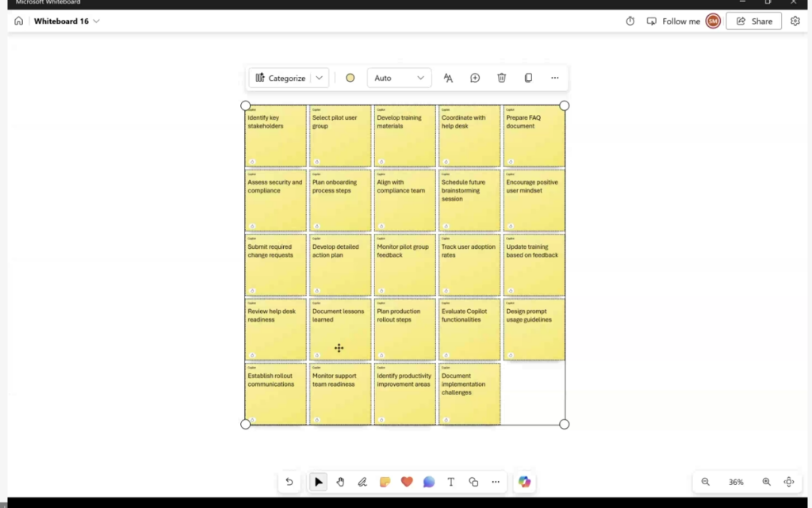Open the Auto font size dropdown
The height and width of the screenshot is (508, 812).
[399, 78]
